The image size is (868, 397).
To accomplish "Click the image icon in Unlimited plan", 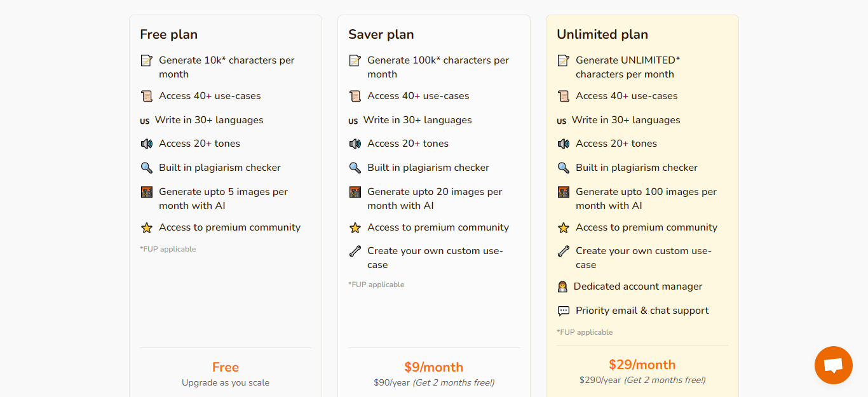I will click(x=563, y=192).
